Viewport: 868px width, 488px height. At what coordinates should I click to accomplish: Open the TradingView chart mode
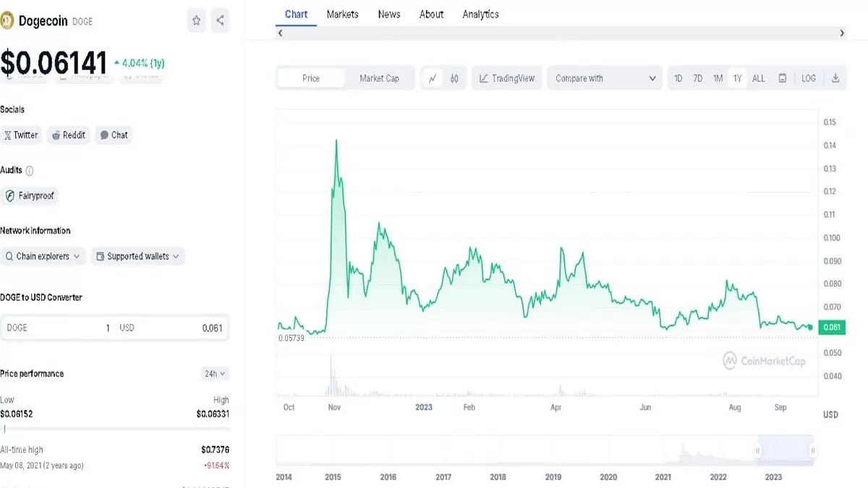(506, 78)
